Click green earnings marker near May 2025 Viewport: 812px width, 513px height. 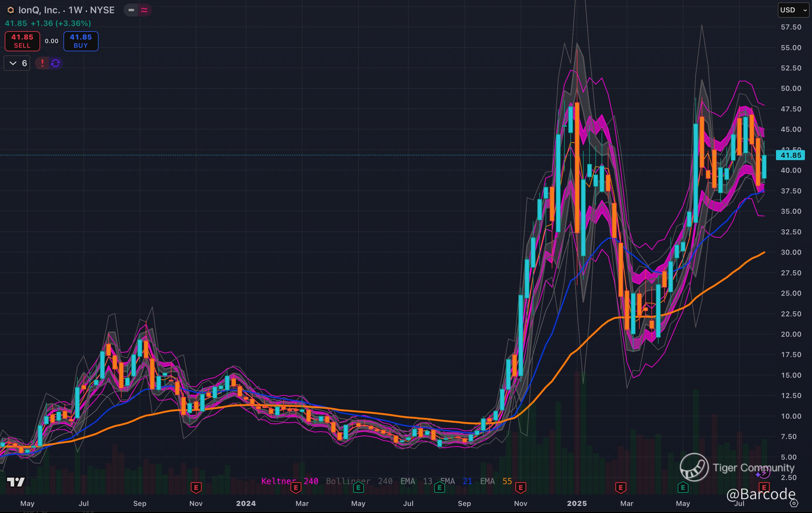pos(683,487)
